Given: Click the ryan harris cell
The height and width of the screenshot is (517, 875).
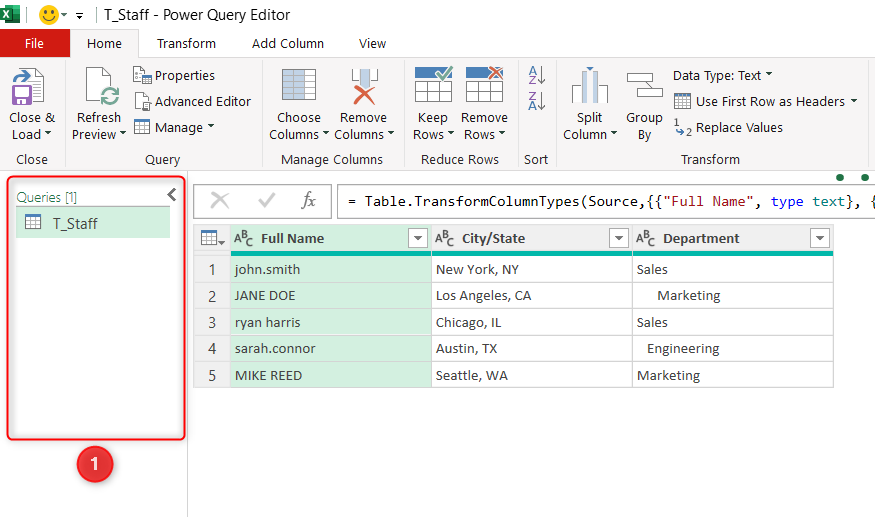Looking at the screenshot, I should pos(331,322).
